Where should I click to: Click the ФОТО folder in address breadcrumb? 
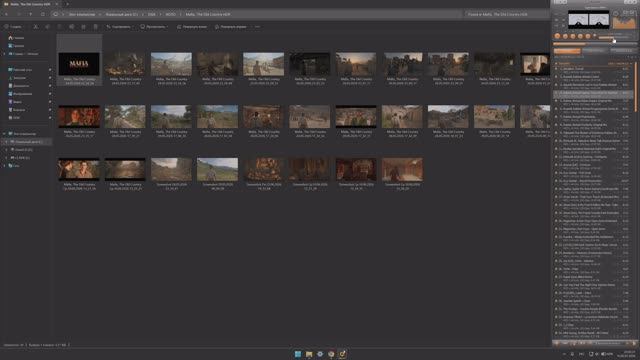(x=171, y=14)
